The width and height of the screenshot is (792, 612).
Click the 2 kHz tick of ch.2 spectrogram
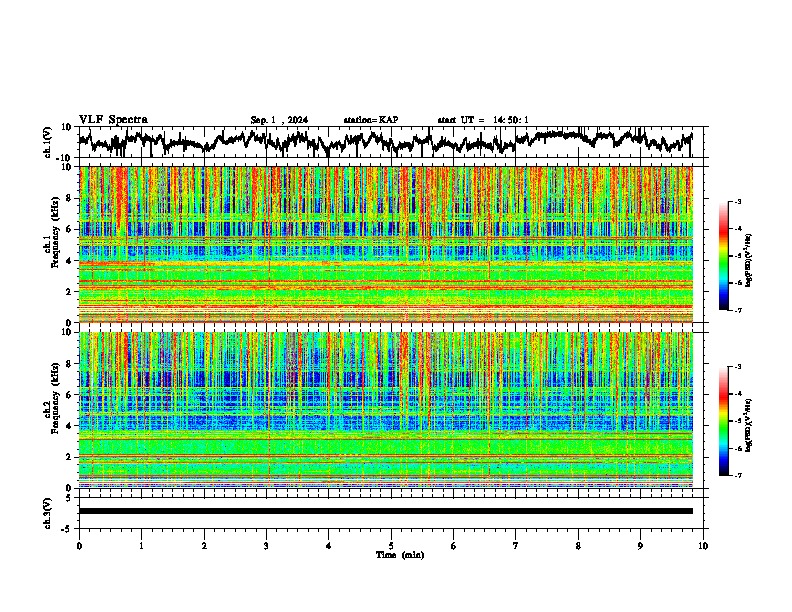69,457
